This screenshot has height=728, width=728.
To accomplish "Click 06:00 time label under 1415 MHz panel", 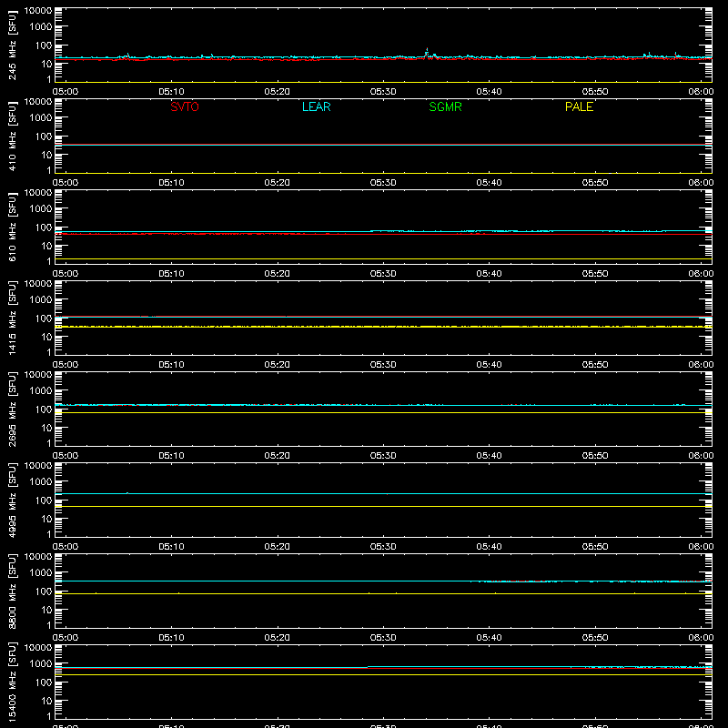I will pyautogui.click(x=701, y=365).
